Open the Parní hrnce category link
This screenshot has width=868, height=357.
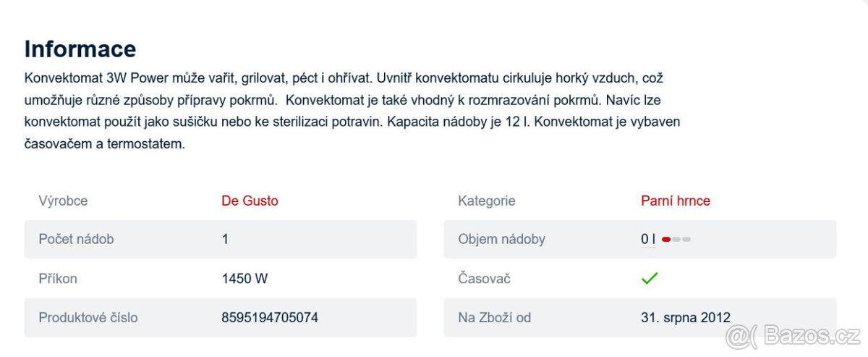676,201
